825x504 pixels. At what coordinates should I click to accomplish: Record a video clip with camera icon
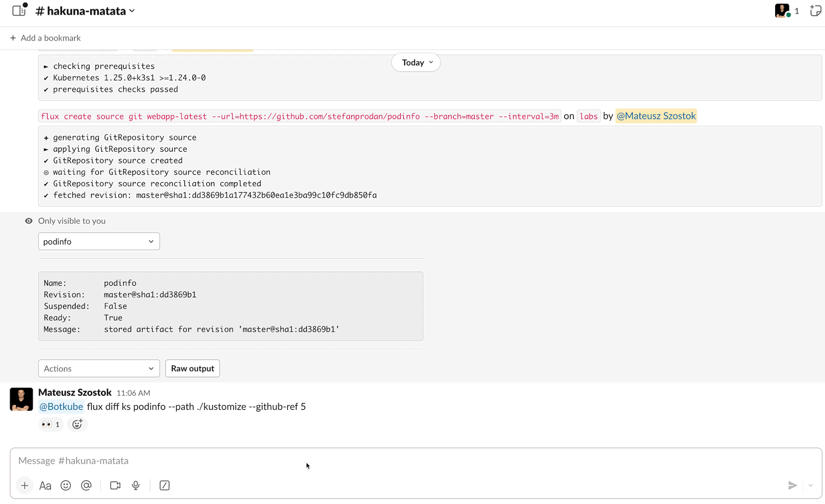pos(115,486)
